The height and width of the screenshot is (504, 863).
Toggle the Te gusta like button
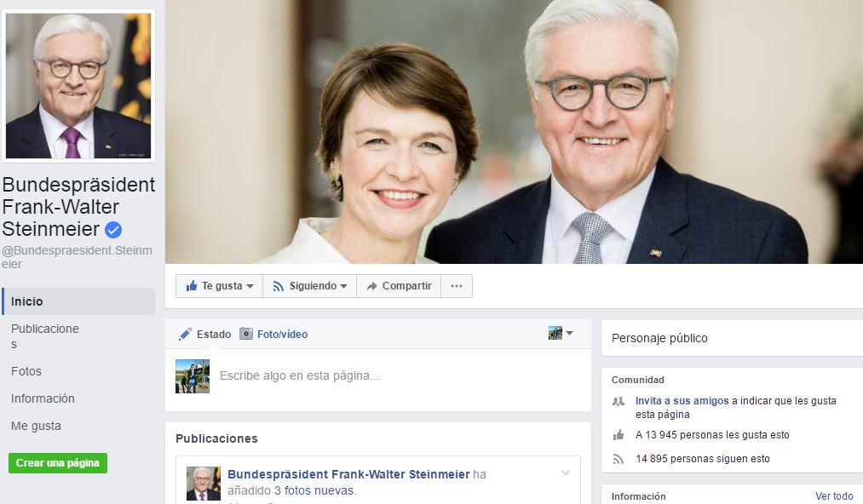(x=220, y=286)
